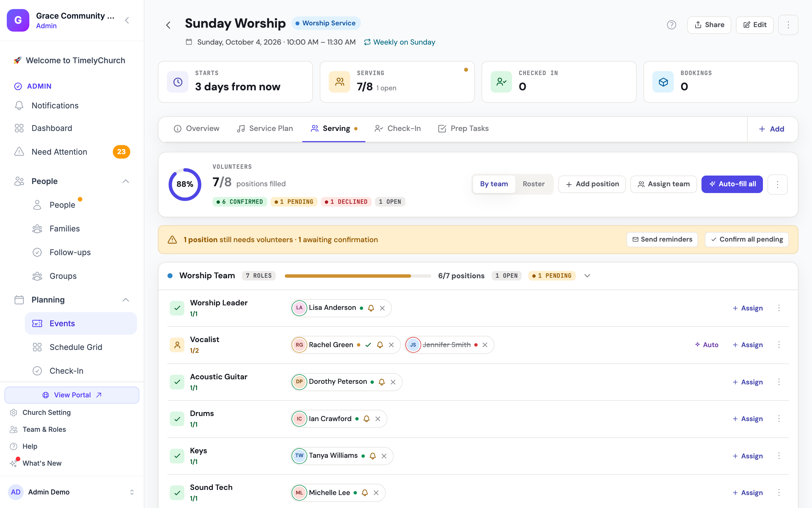Click Send reminders button

pyautogui.click(x=662, y=240)
